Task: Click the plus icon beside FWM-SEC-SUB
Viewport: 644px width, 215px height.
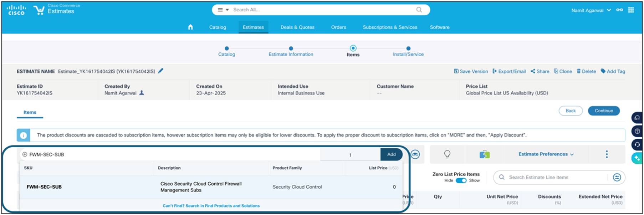Action: [x=25, y=154]
